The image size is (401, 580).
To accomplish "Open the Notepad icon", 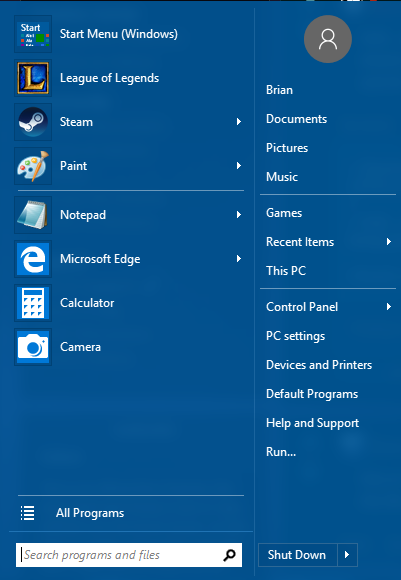I will tap(33, 215).
